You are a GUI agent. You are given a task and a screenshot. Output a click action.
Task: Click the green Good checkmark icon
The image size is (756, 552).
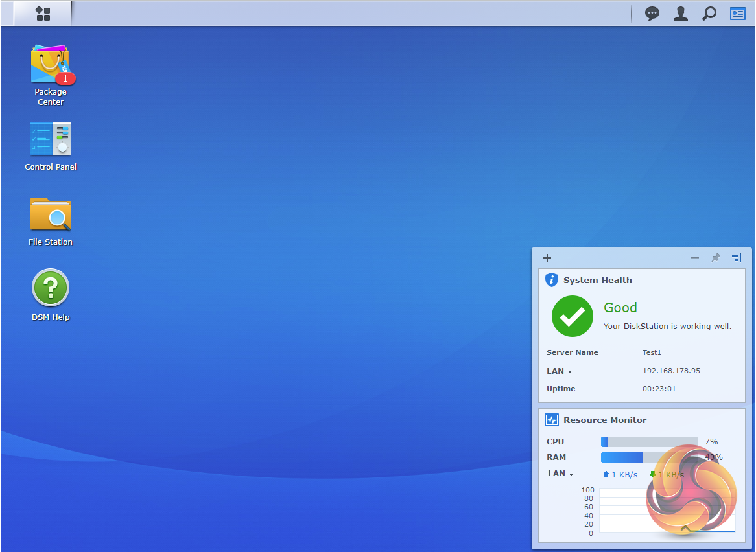coord(573,316)
